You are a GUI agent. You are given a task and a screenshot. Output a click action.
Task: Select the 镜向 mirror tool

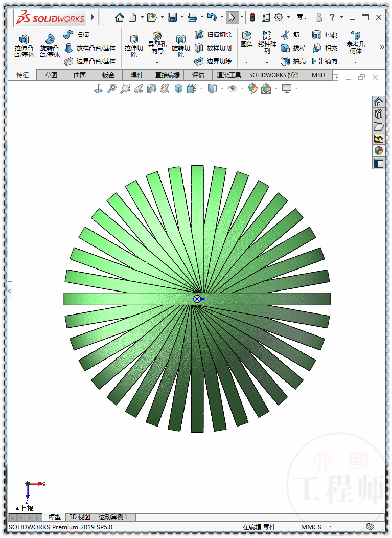coord(325,61)
